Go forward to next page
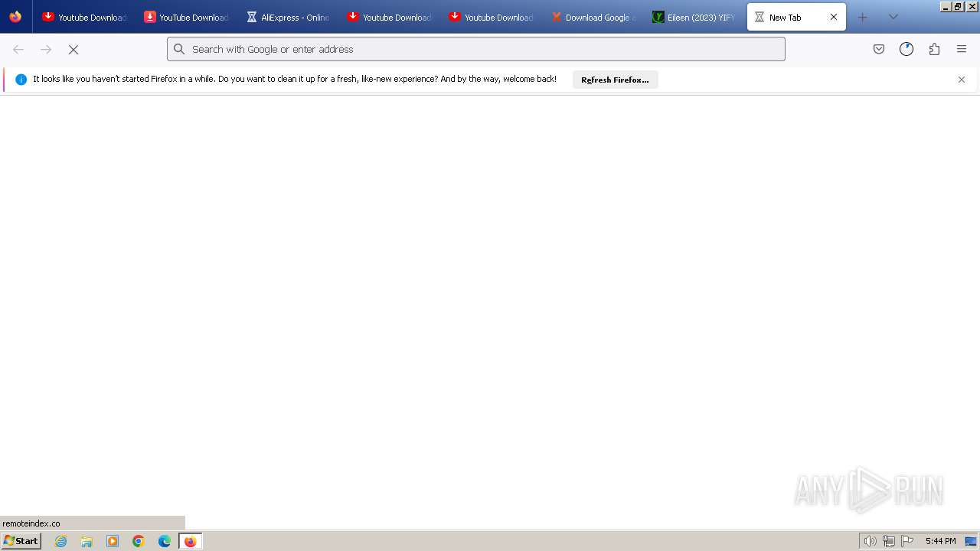 [46, 49]
